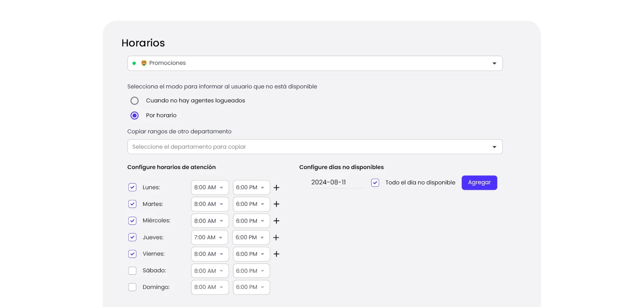Select Cuando no hay agentes logueados option

point(134,101)
